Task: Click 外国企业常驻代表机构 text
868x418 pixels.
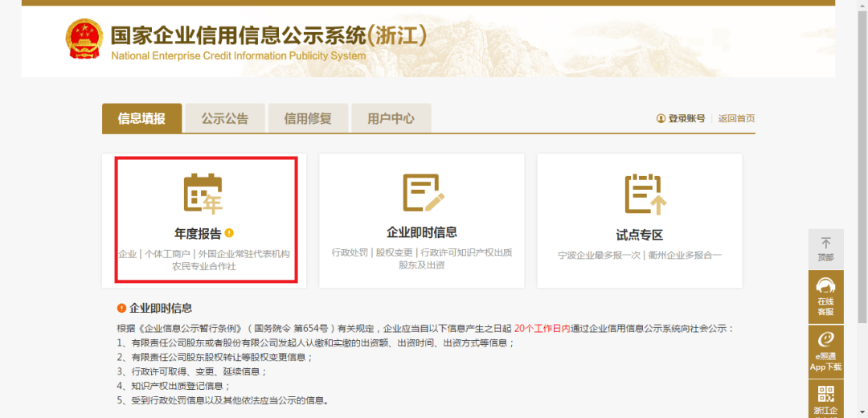Action: pos(244,254)
